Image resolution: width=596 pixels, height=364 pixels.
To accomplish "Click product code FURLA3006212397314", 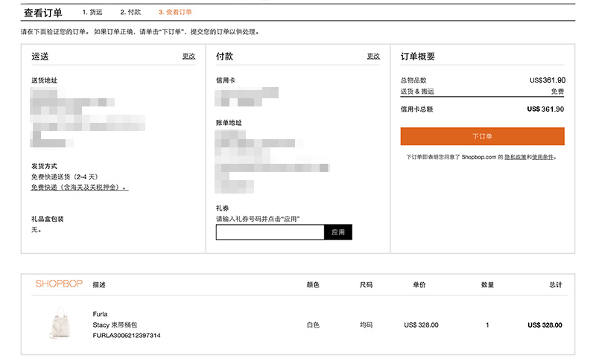I will [127, 335].
